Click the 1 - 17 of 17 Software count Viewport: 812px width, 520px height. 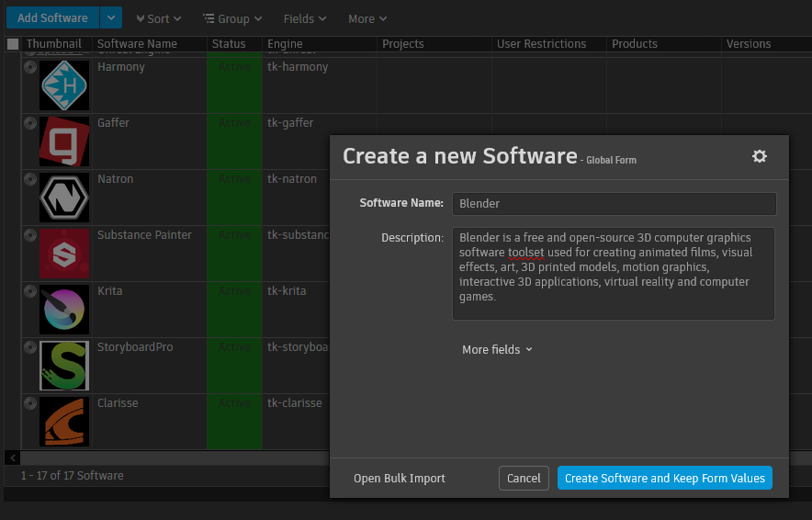[x=72, y=476]
